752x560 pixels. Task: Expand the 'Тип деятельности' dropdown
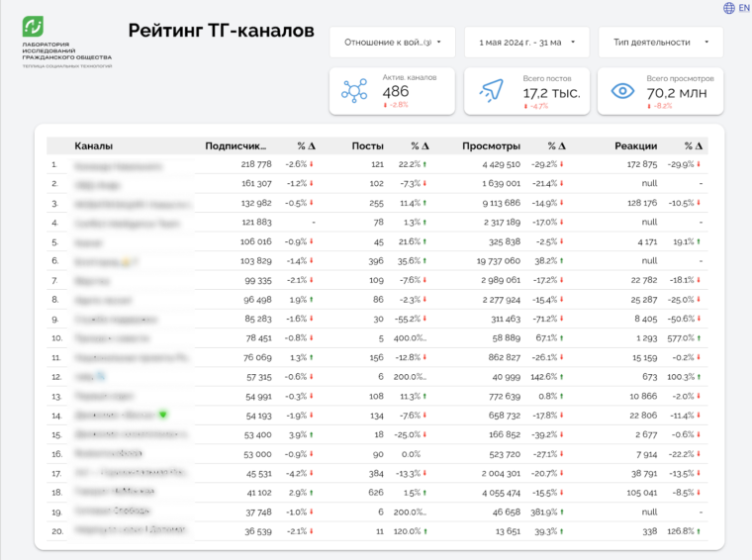[x=660, y=43]
